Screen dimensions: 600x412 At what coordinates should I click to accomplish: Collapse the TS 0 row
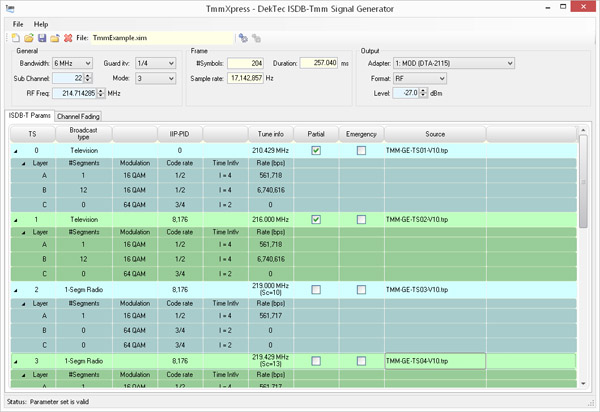tap(16, 151)
